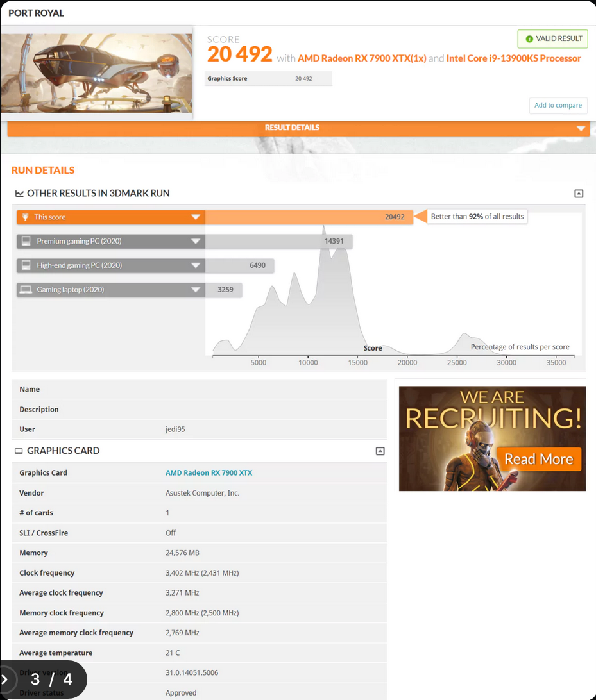Click the Graphics Score 20 492 row
This screenshot has width=596, height=700.
pos(268,79)
